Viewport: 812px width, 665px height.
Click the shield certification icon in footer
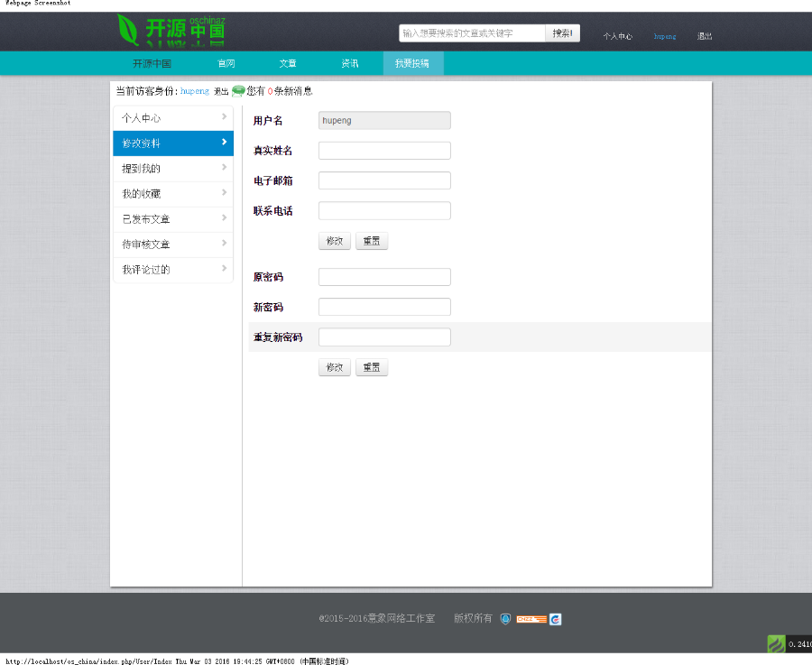point(503,619)
